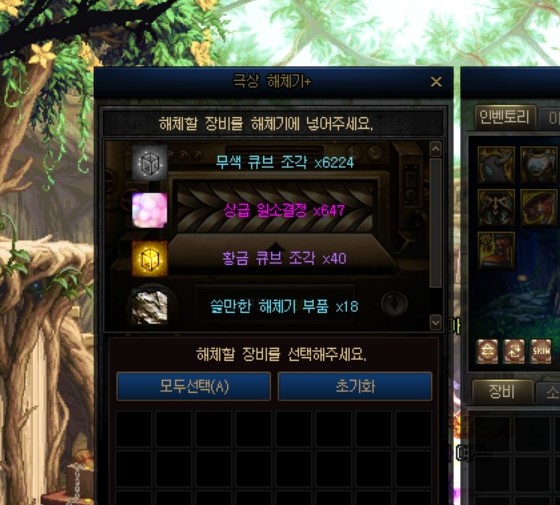Select the character portrait with orange hat
The image size is (560, 505).
[x=539, y=208]
